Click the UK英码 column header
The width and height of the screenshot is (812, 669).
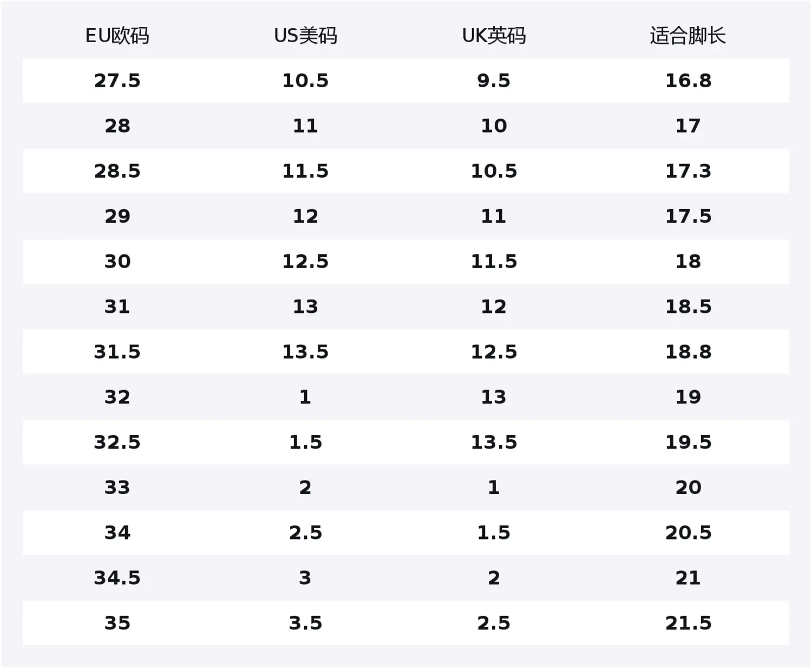494,36
